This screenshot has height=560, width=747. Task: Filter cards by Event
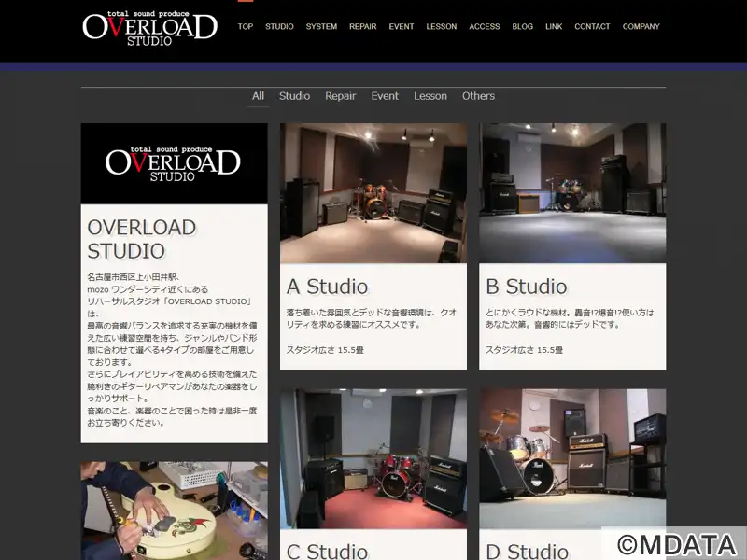[x=385, y=96]
